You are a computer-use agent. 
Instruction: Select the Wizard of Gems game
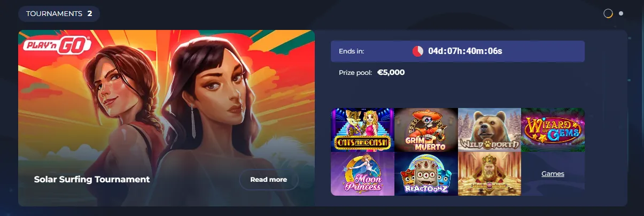point(553,130)
